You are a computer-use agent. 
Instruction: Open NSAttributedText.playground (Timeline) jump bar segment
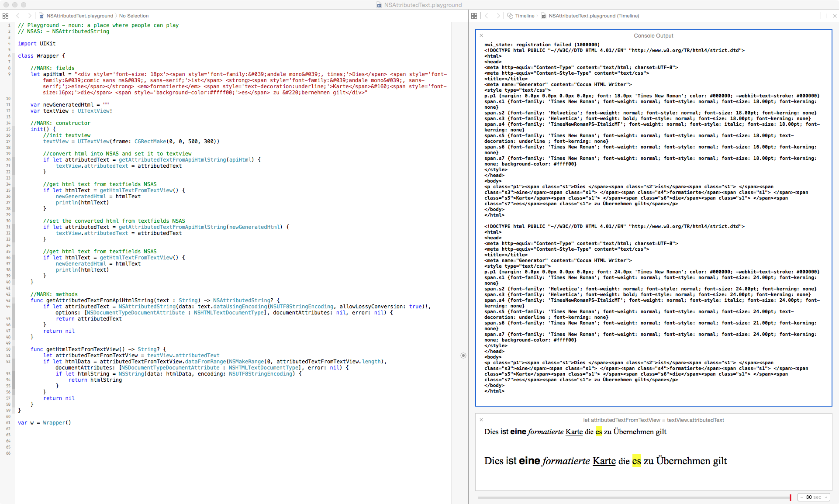click(593, 16)
